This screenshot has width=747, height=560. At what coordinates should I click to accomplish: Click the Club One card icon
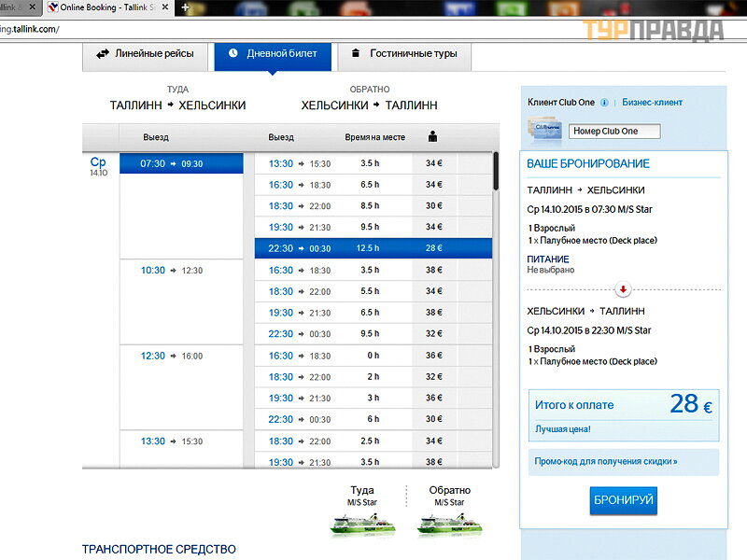pos(543,130)
